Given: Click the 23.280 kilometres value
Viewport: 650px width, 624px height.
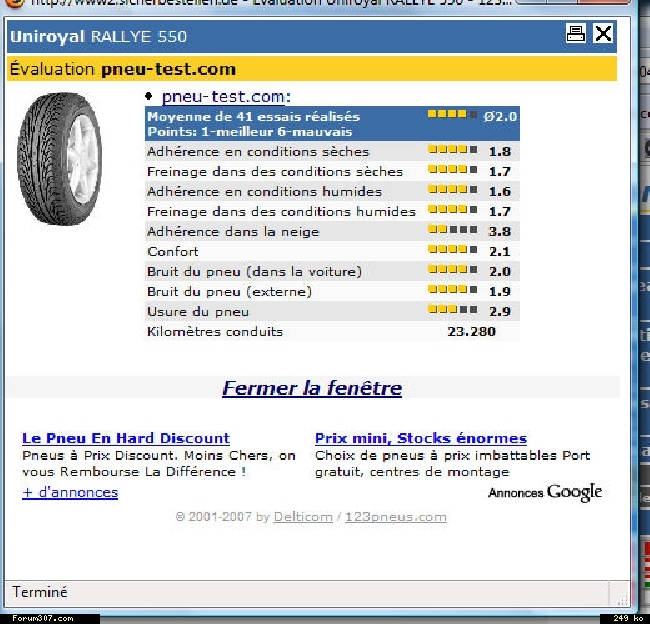Looking at the screenshot, I should click(471, 331).
